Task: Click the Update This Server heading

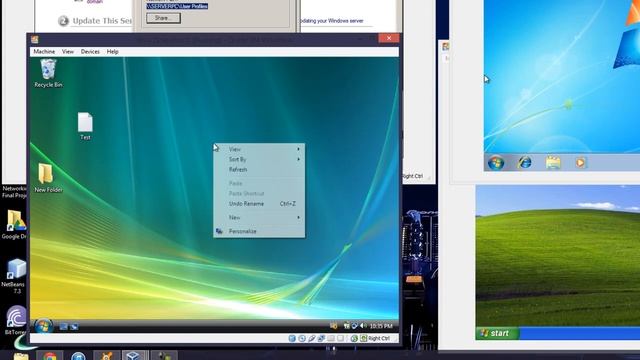Action: pyautogui.click(x=102, y=21)
